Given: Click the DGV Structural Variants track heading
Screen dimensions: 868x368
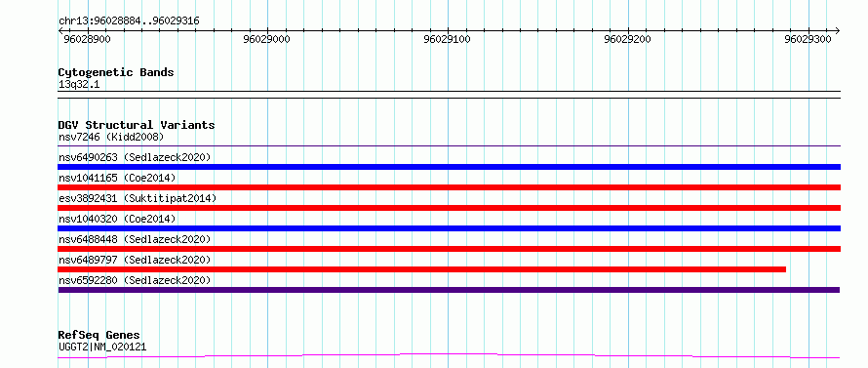Looking at the screenshot, I should click(137, 125).
